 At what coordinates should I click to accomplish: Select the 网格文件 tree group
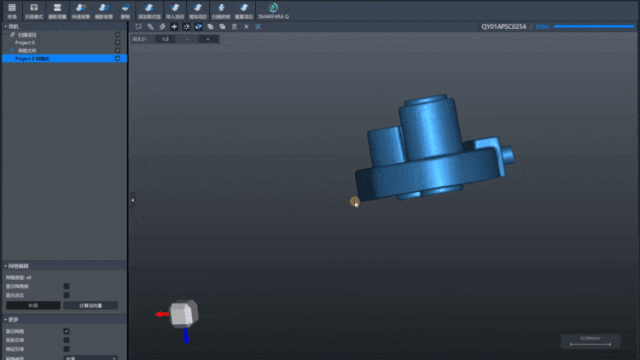[x=27, y=51]
